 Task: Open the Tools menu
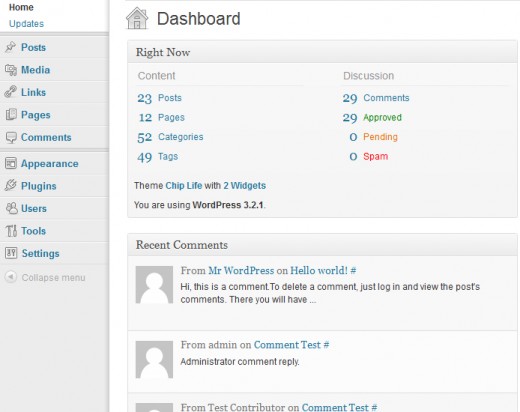click(33, 231)
